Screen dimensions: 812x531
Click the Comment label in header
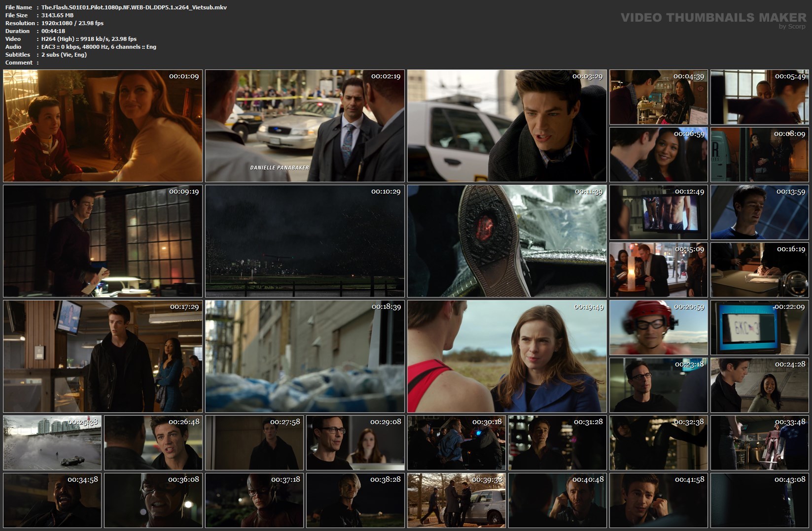pos(19,63)
